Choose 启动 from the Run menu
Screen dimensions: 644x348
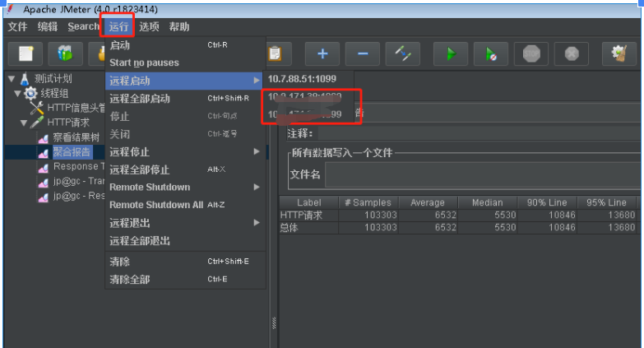point(186,45)
